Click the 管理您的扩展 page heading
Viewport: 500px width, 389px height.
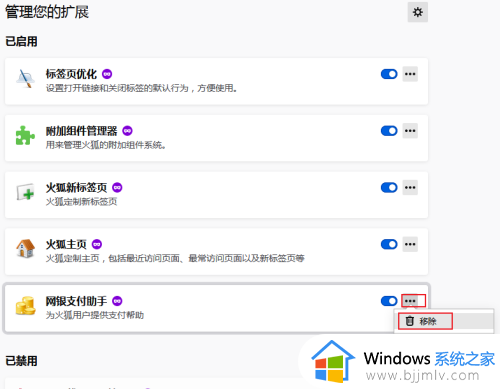pyautogui.click(x=47, y=12)
